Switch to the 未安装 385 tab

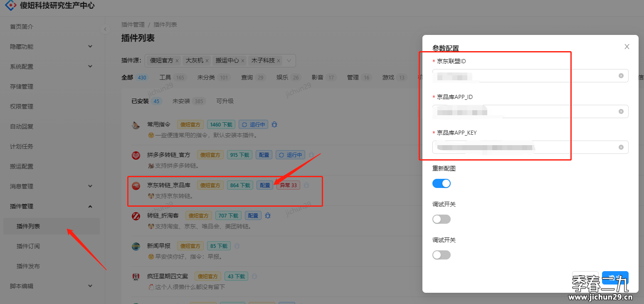[x=189, y=101]
